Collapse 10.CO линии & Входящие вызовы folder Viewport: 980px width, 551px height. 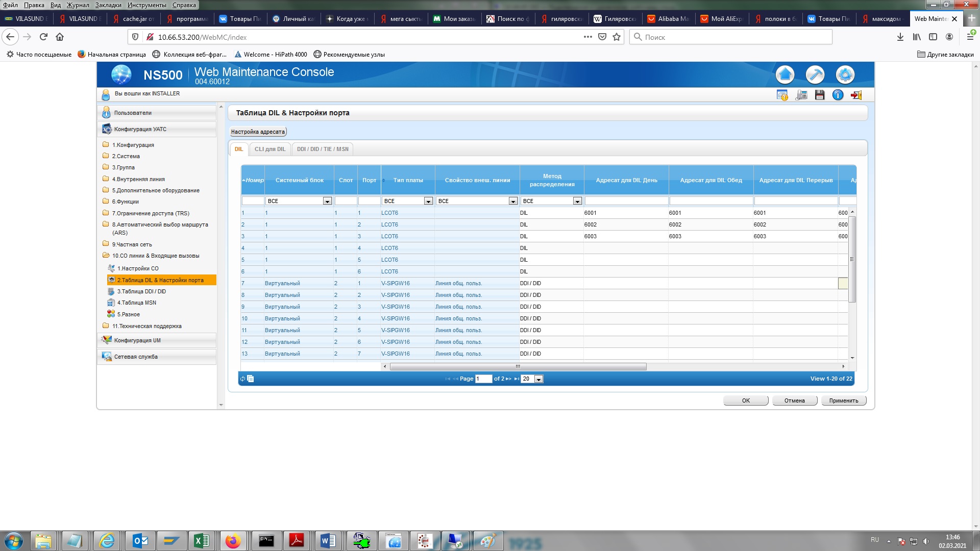(x=156, y=256)
